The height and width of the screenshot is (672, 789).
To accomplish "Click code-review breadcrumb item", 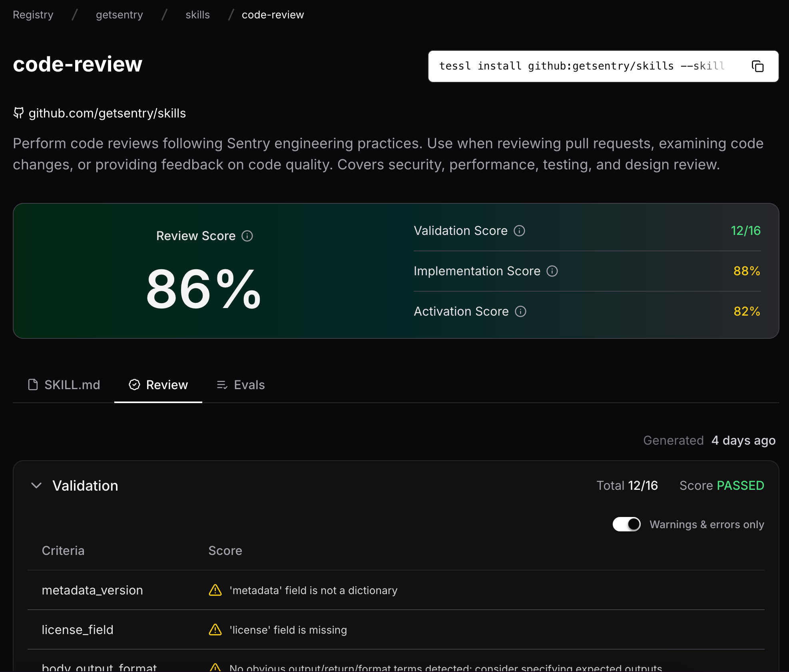I will [x=273, y=15].
